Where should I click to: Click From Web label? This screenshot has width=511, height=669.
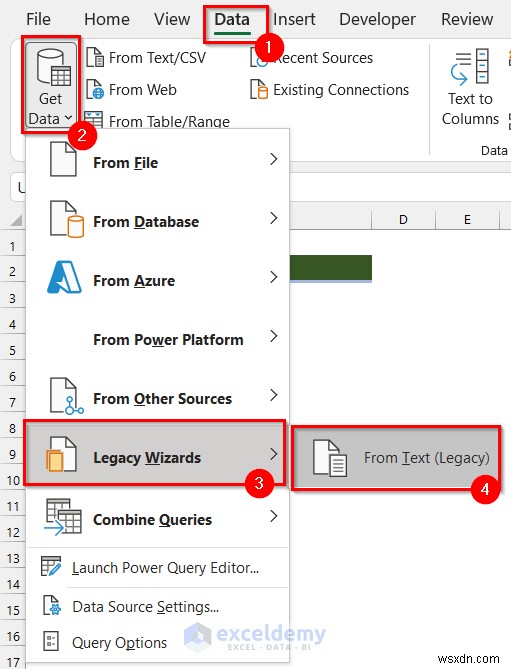[142, 90]
